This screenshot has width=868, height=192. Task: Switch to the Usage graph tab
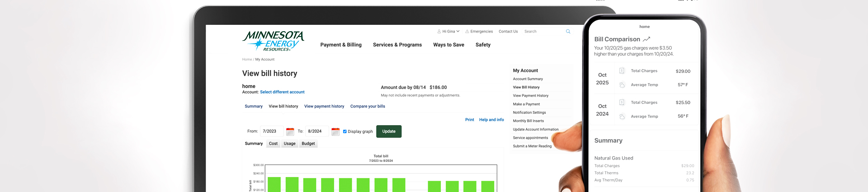pyautogui.click(x=289, y=144)
